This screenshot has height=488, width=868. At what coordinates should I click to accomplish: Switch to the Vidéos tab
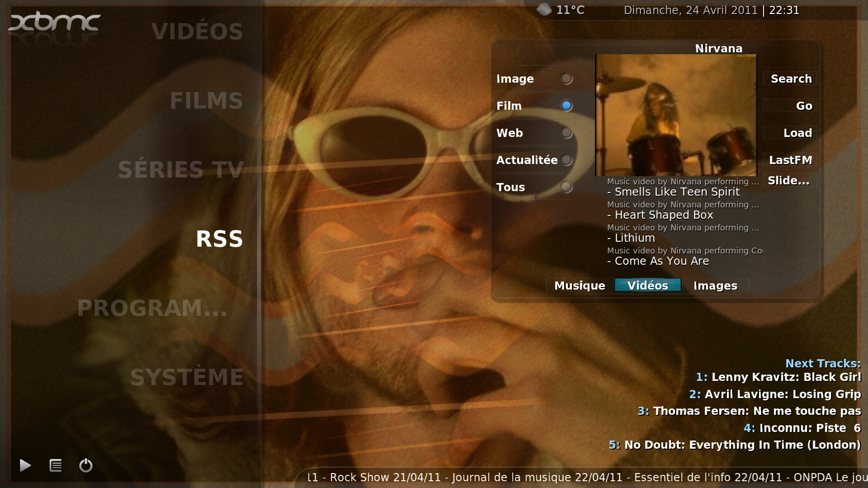coord(648,285)
